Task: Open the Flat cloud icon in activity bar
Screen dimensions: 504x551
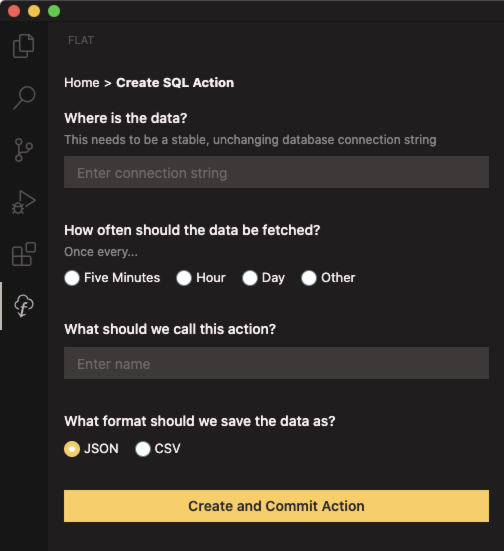Action: point(24,306)
